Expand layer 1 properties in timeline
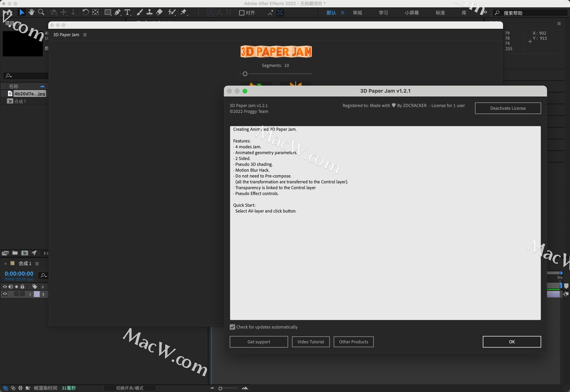The width and height of the screenshot is (570, 392). coord(30,294)
